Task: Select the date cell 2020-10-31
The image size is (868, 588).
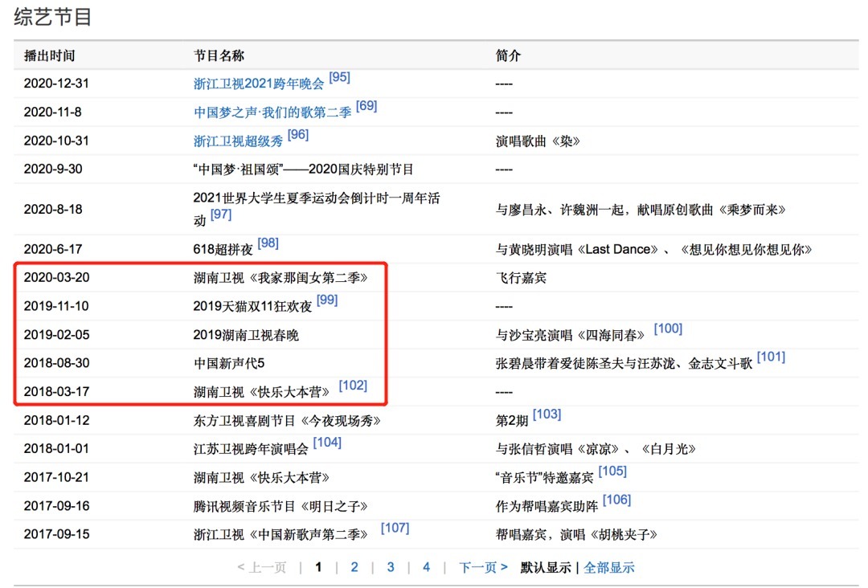Action: point(56,141)
